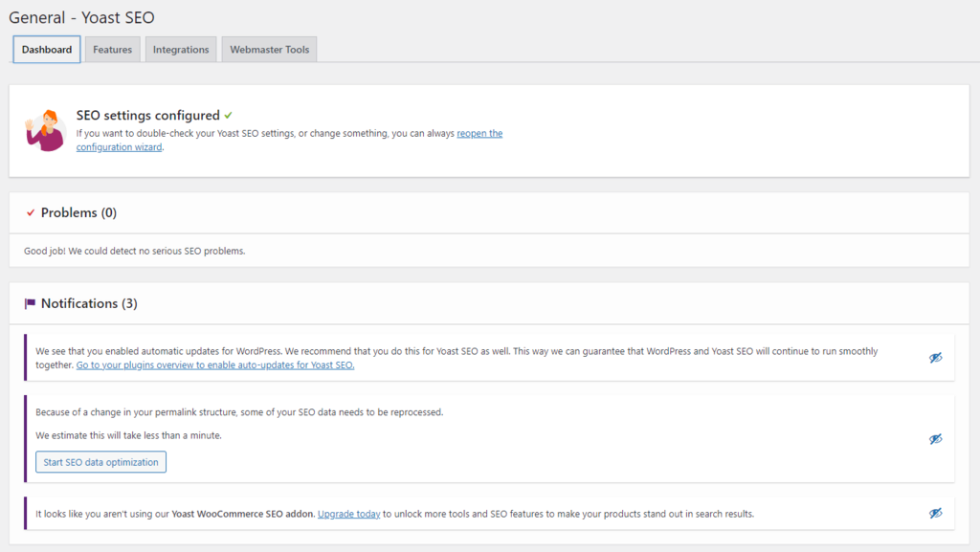Image resolution: width=980 pixels, height=552 pixels.
Task: Click Upgrade today for the WooCommerce addon
Action: (348, 513)
